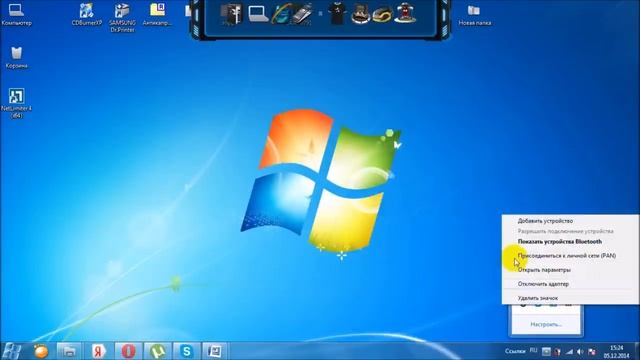Open SAMSUNG Dr.Printer desktop shortcut
This screenshot has height=360, width=640.
[122, 17]
